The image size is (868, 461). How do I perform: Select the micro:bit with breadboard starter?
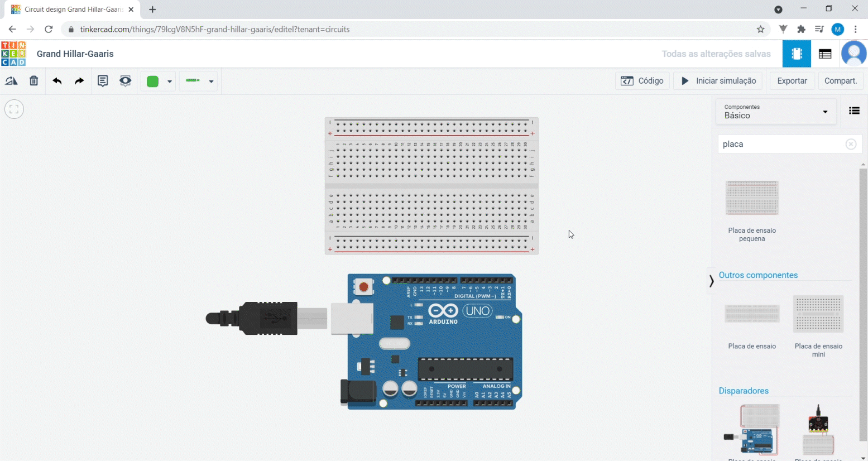[x=818, y=430]
